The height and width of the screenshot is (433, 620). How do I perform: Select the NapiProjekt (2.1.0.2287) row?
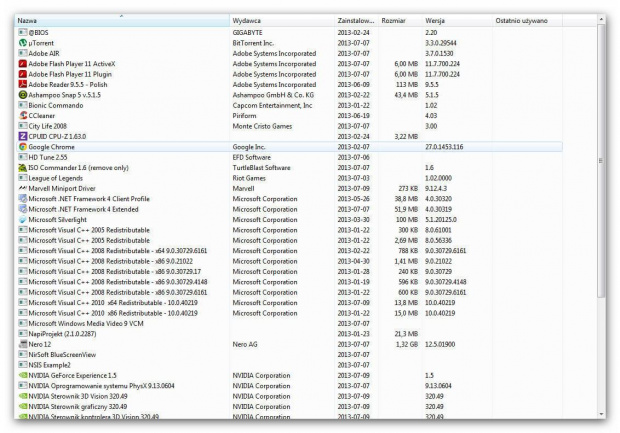tap(288, 334)
